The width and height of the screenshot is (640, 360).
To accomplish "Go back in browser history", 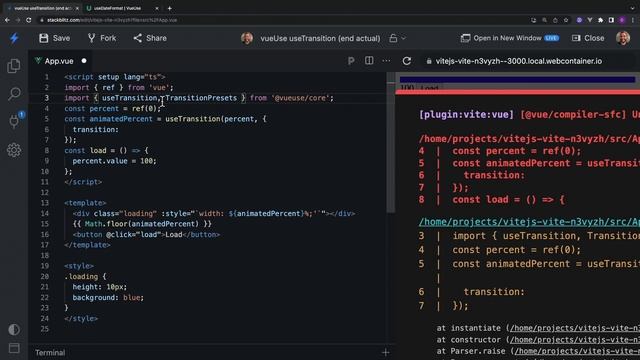I will pos(7,20).
